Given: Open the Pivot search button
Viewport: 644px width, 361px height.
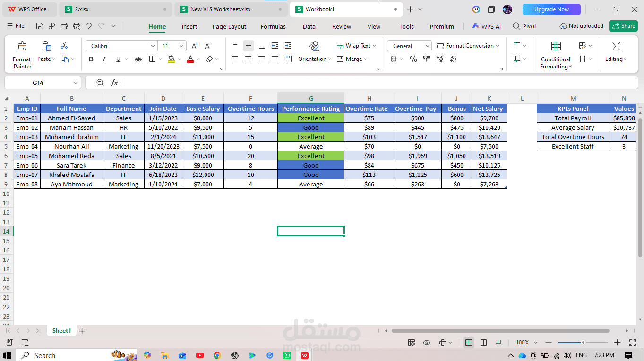Looking at the screenshot, I should 524,26.
